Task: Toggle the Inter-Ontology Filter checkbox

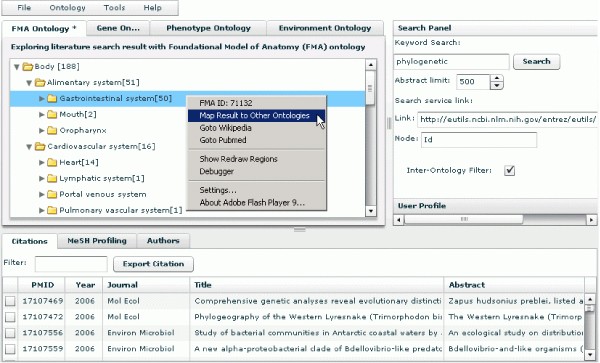Action: pyautogui.click(x=509, y=170)
